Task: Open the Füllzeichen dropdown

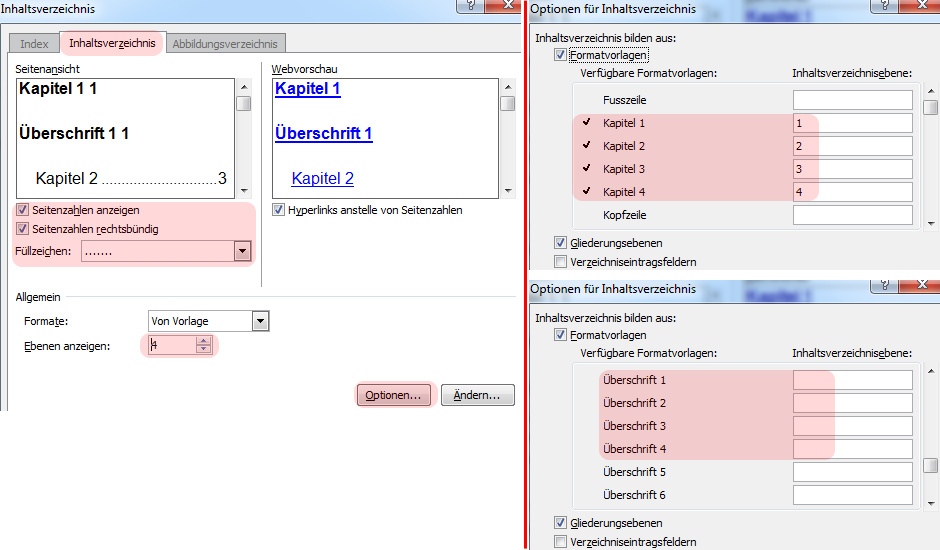Action: point(242,252)
